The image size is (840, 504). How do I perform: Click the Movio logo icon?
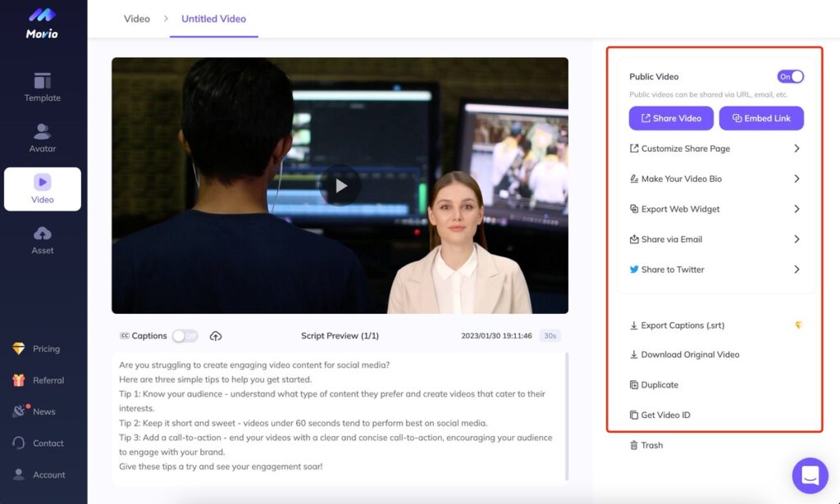click(42, 16)
